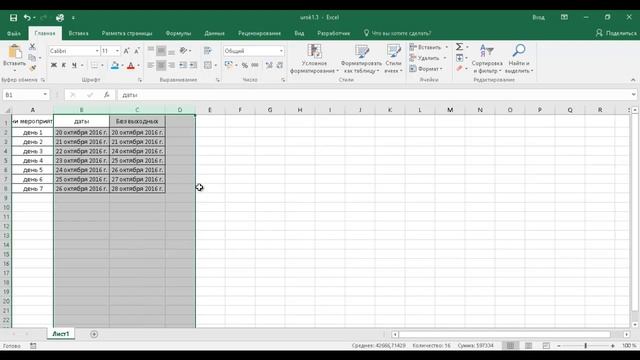Copy the selection with the Copy icon
The width and height of the screenshot is (640, 360).
[32, 58]
